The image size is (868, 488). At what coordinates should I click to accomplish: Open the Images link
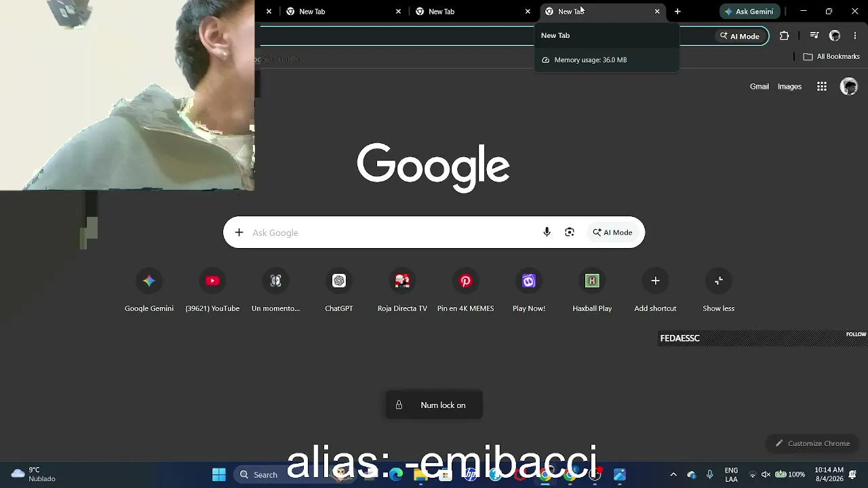point(789,86)
